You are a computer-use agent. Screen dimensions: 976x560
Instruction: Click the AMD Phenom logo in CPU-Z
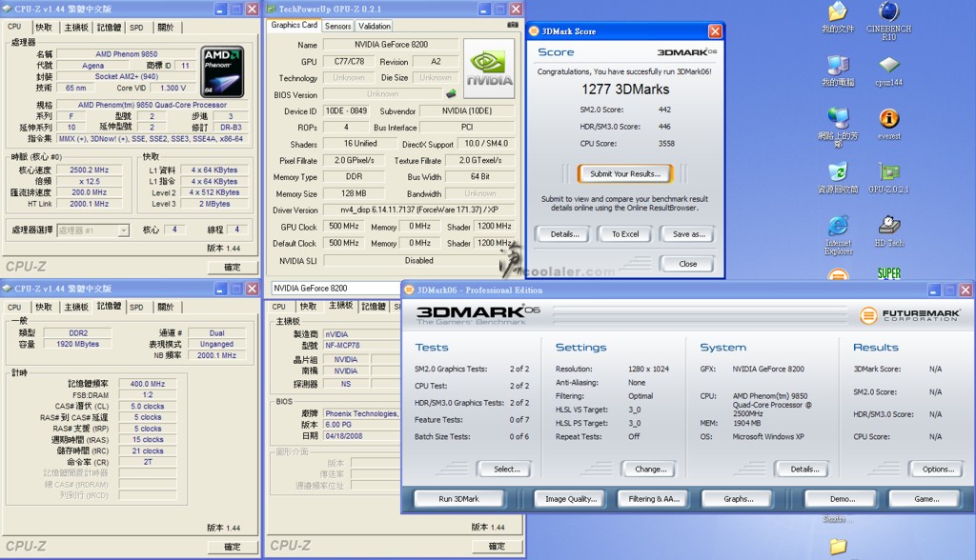tap(222, 71)
